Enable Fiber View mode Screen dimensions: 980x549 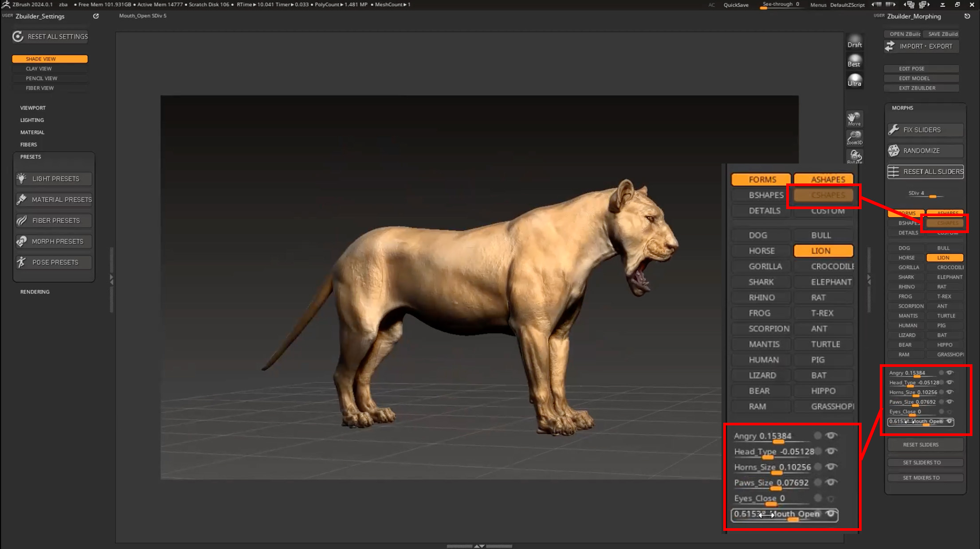pyautogui.click(x=50, y=88)
